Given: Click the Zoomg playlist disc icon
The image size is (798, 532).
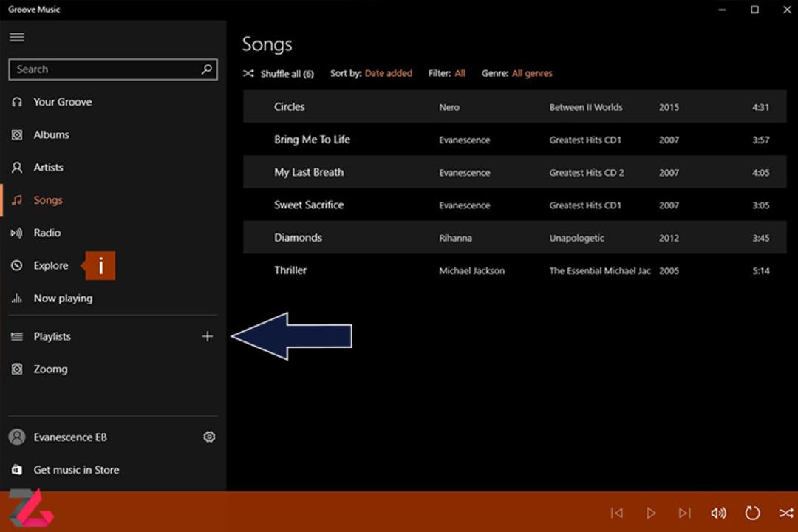Looking at the screenshot, I should point(17,369).
